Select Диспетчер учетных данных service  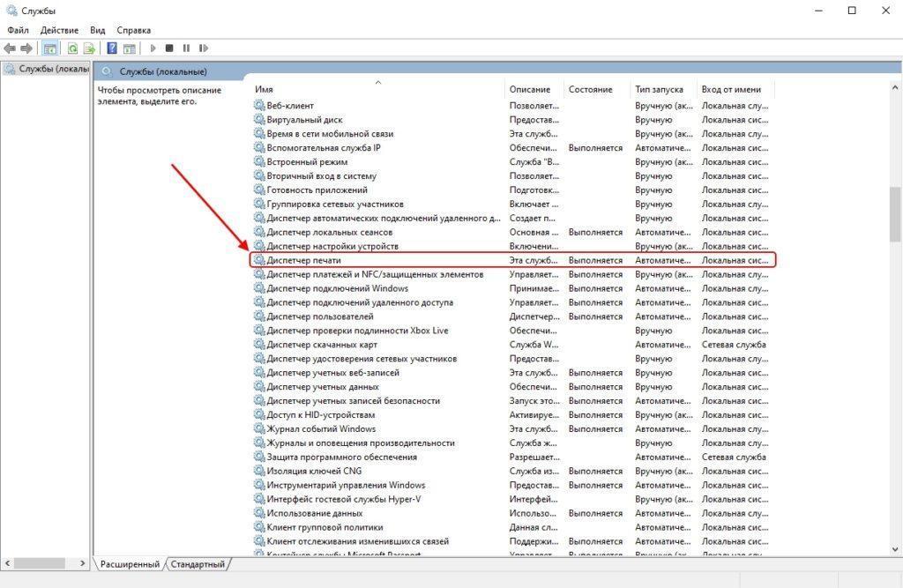pos(323,387)
